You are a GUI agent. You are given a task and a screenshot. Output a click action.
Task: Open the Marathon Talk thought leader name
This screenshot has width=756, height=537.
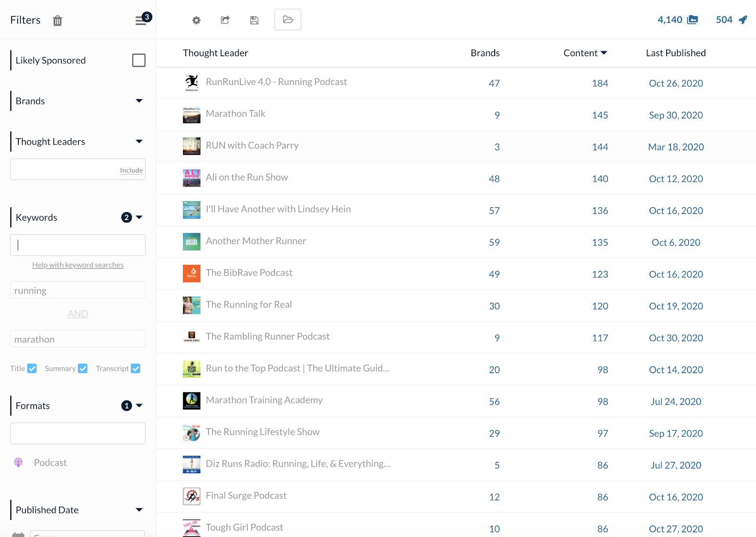point(235,113)
